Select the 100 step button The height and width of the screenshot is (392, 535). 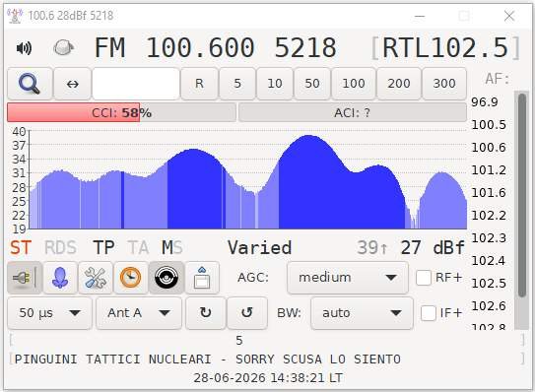coord(354,84)
